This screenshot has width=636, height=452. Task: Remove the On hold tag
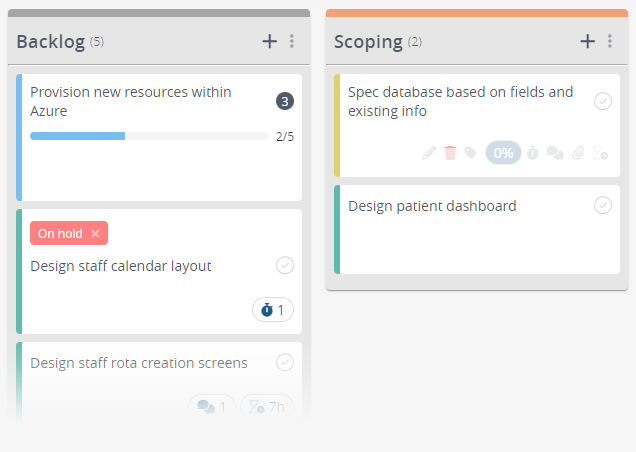click(95, 233)
